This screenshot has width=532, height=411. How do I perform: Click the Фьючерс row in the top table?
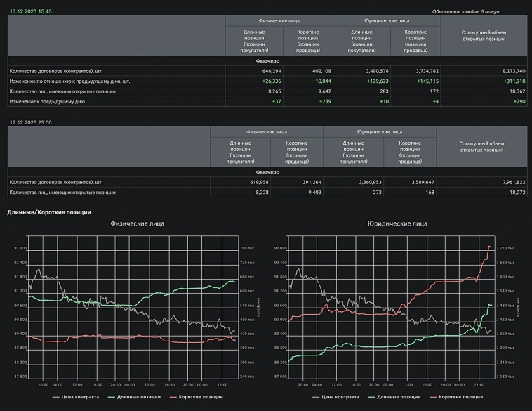(x=270, y=61)
